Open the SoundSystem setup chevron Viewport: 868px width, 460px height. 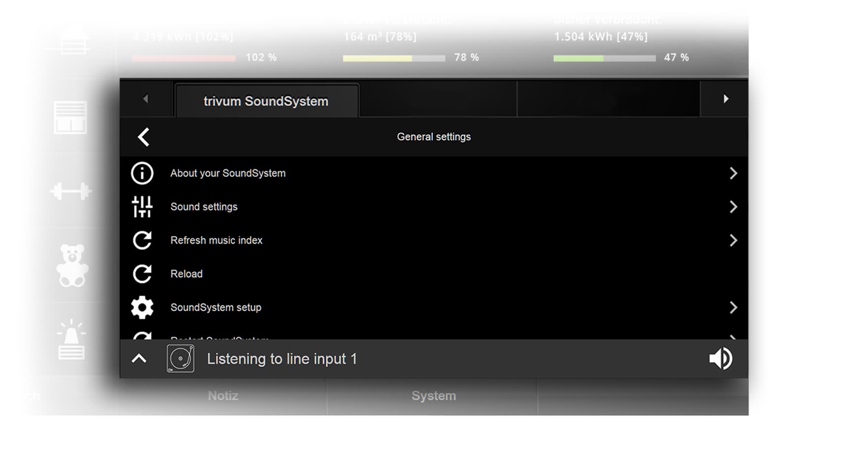coord(733,307)
